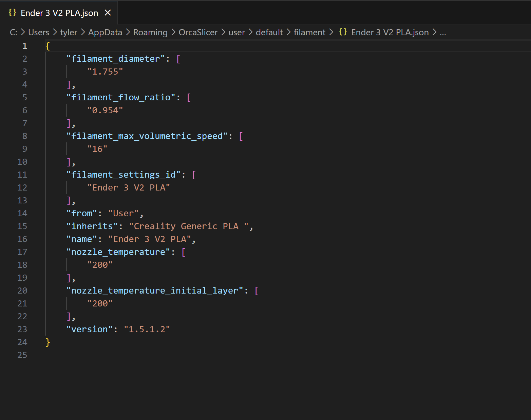Expand the ellipsis at breadcrumb end
The width and height of the screenshot is (531, 420).
pos(443,33)
